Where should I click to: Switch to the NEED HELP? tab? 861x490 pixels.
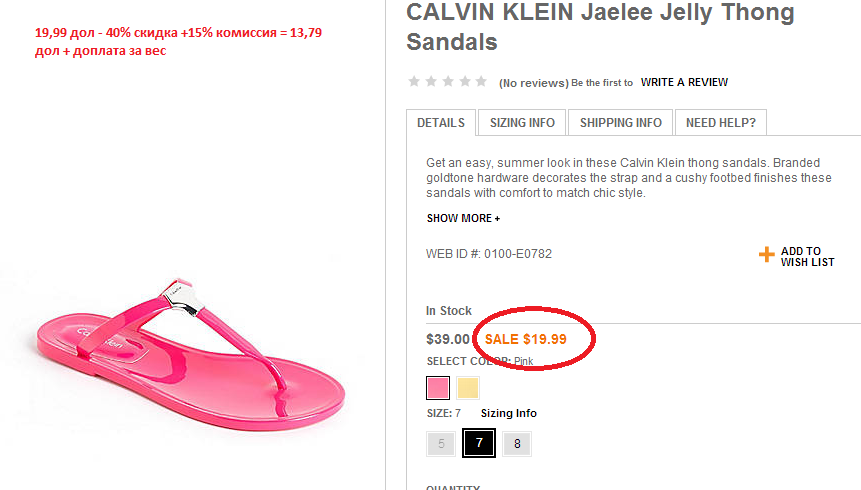tap(720, 123)
